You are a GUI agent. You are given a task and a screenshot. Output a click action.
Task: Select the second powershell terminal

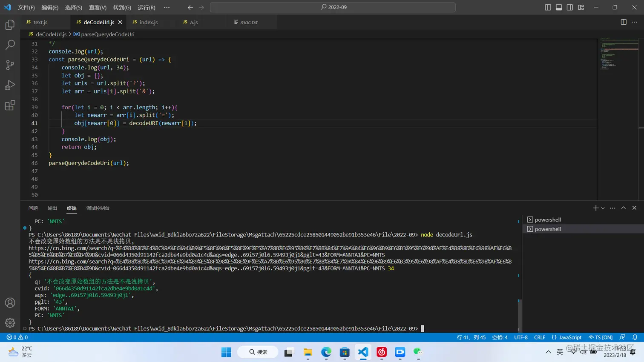click(583, 229)
